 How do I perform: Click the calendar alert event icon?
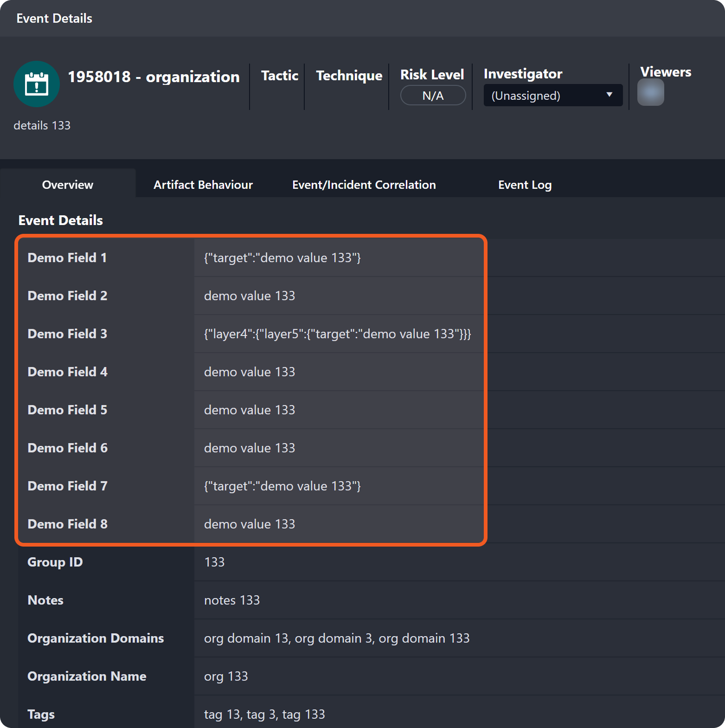click(x=37, y=84)
